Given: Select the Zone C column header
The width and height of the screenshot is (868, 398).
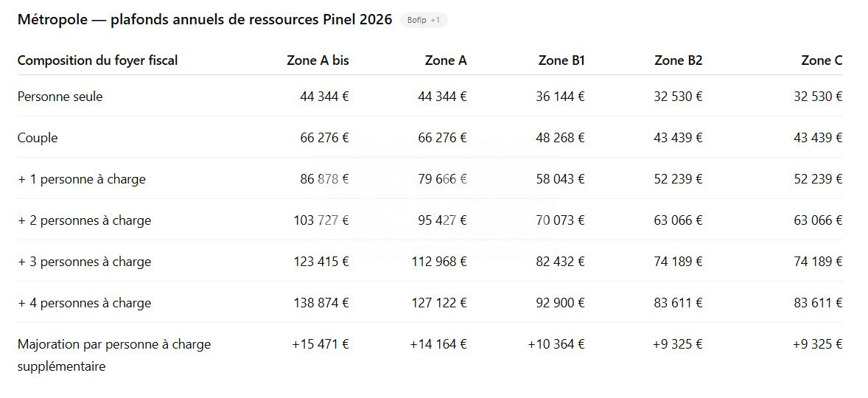Looking at the screenshot, I should (x=822, y=60).
